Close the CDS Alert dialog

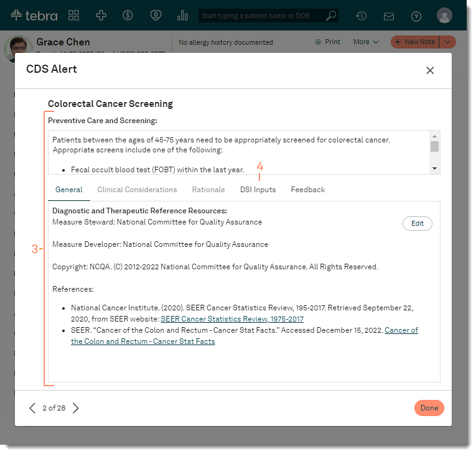430,70
